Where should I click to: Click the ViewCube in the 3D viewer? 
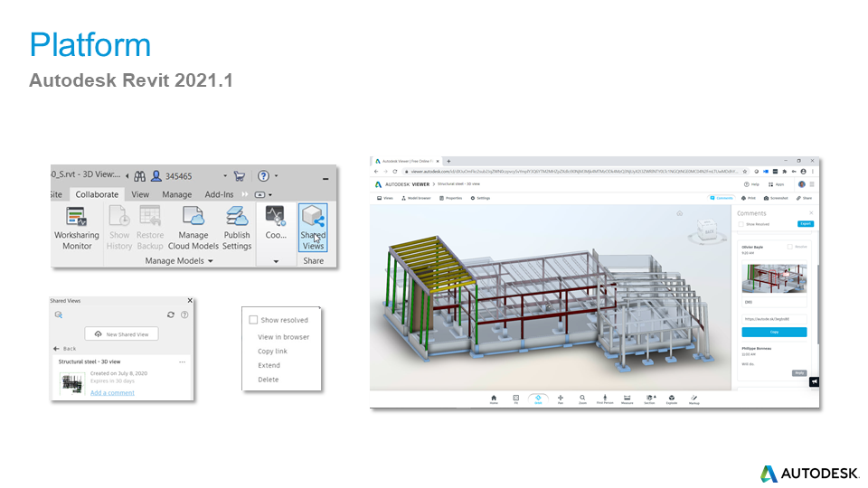[707, 230]
